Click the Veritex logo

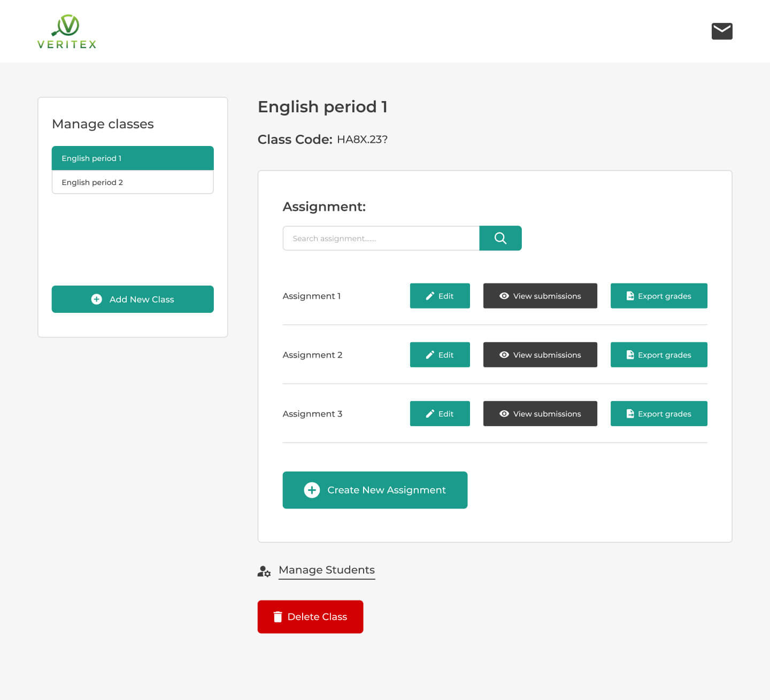[x=67, y=32]
